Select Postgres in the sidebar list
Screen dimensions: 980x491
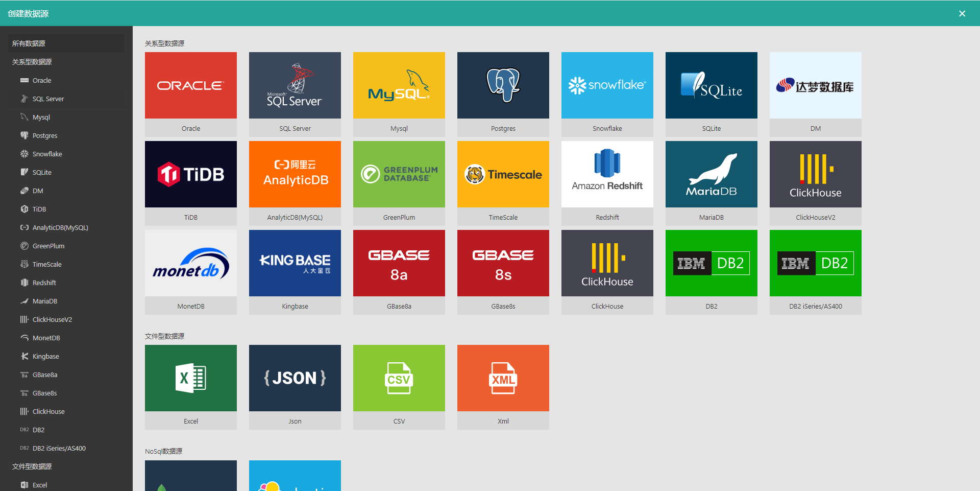click(x=66, y=135)
